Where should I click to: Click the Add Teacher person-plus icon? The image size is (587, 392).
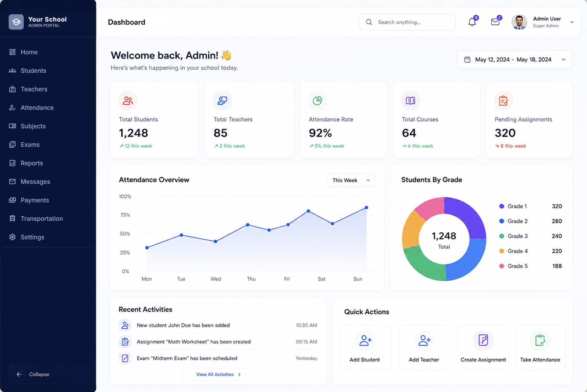424,340
